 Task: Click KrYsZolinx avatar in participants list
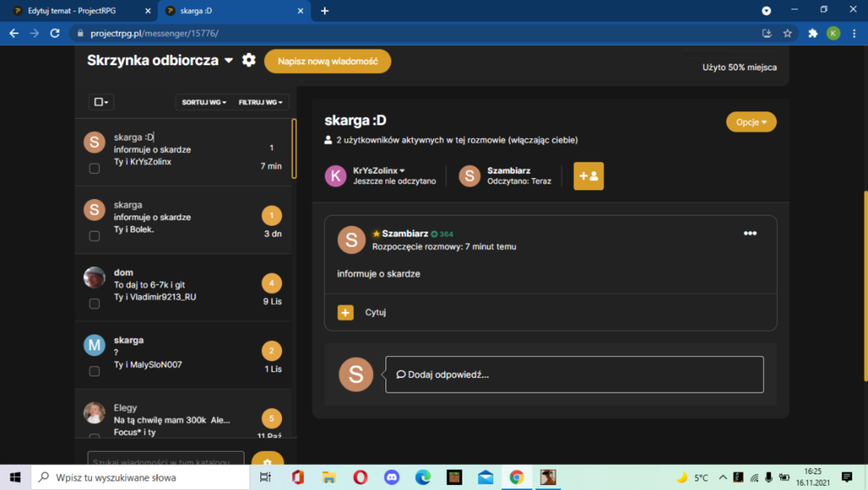335,176
